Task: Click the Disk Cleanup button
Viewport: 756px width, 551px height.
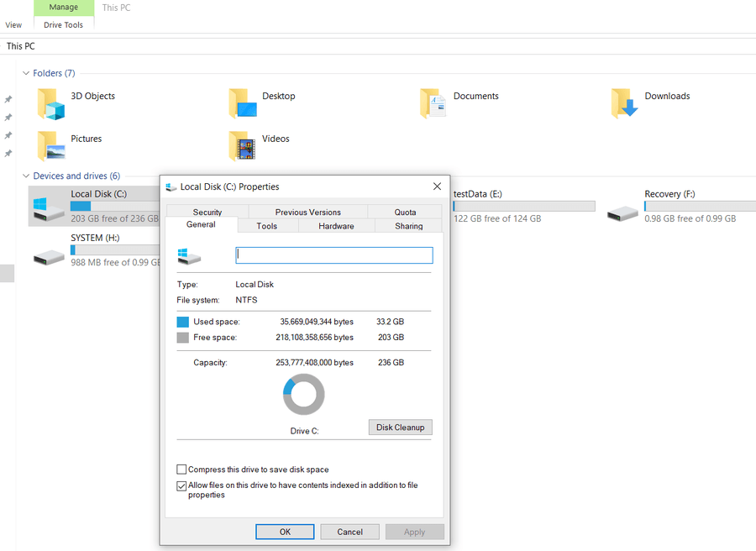Action: (x=400, y=428)
